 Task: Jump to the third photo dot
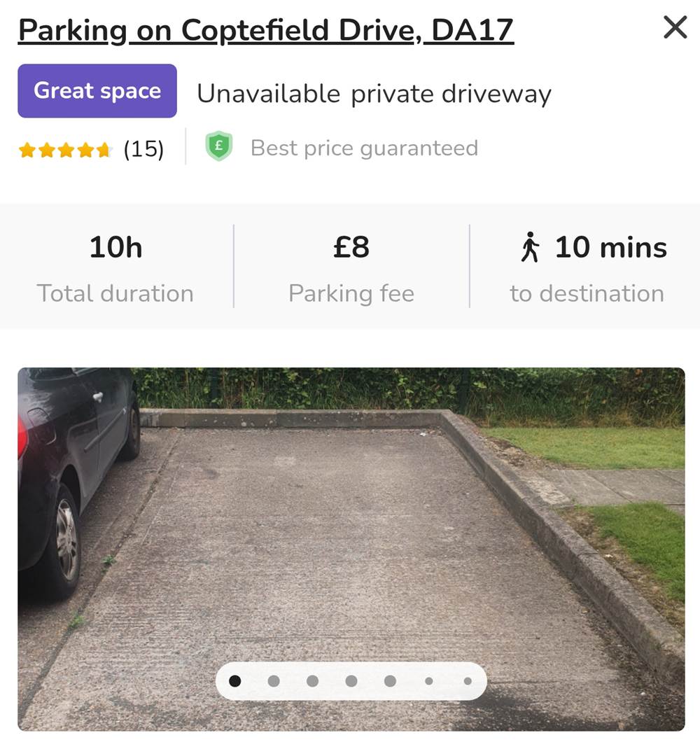312,681
